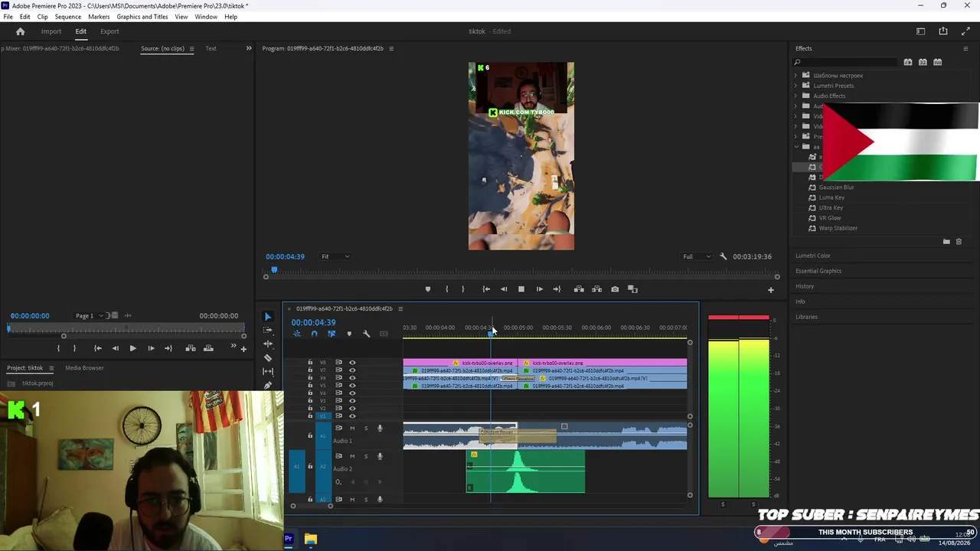The height and width of the screenshot is (551, 980).
Task: Open the Graphics and Titles menu
Action: 142,17
